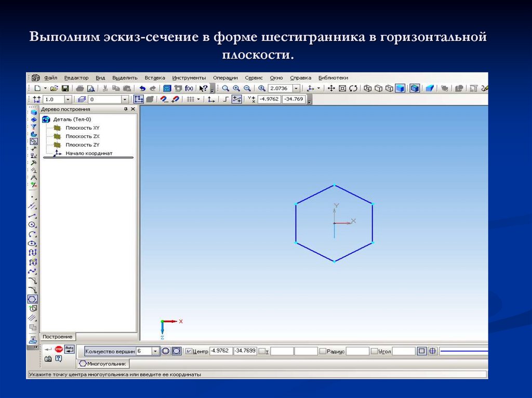This screenshot has width=532, height=398.
Task: Toggle the Центр checkbox in the parameters bar
Action: (188, 350)
